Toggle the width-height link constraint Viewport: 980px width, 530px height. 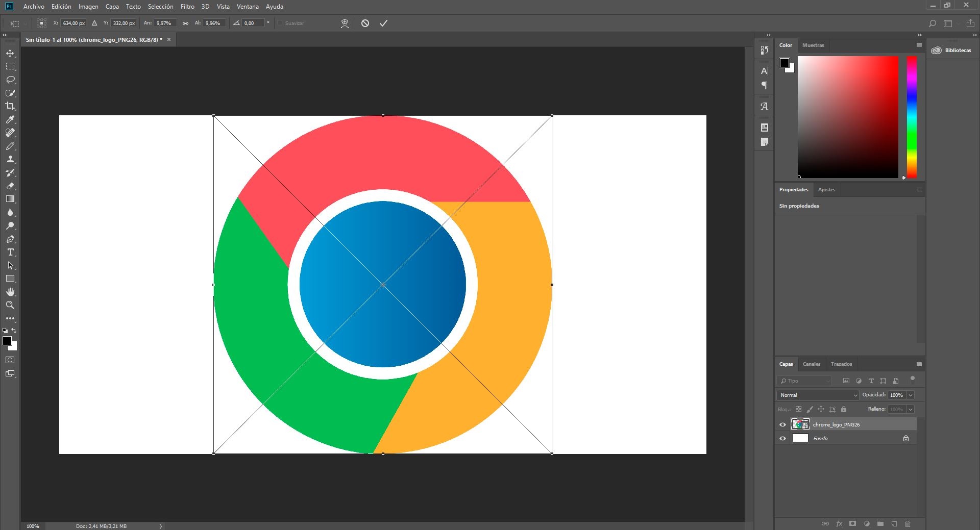(185, 23)
